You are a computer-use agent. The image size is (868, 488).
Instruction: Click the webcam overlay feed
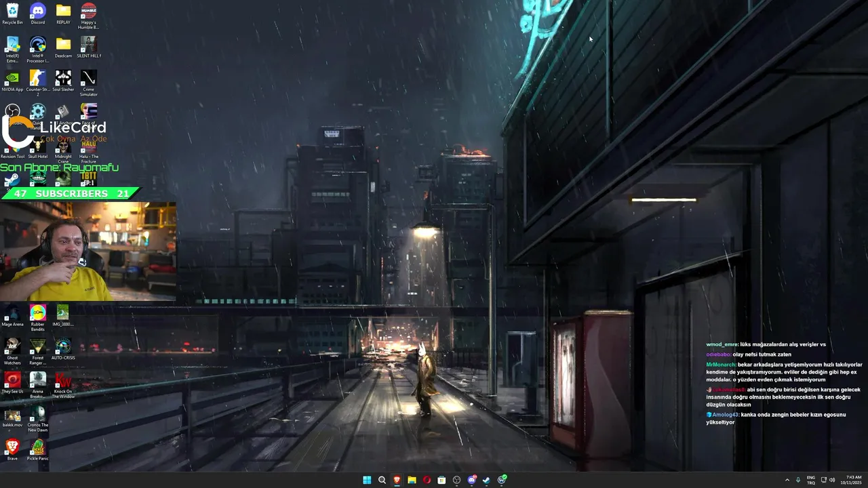(x=88, y=251)
